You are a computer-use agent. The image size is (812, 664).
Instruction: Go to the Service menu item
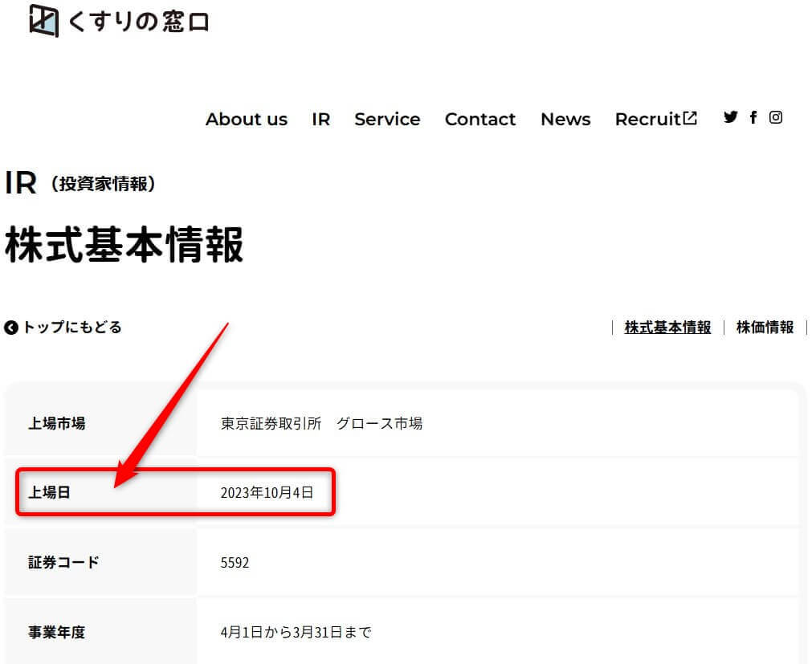pos(387,120)
